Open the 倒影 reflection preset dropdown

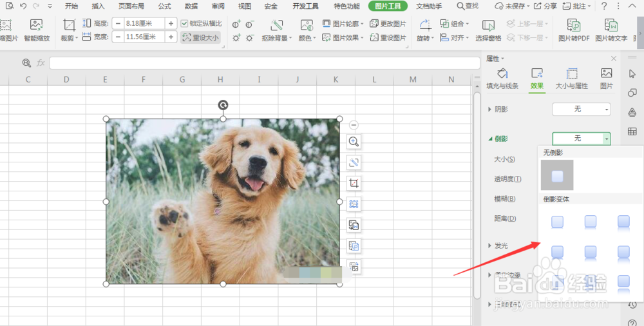click(581, 139)
